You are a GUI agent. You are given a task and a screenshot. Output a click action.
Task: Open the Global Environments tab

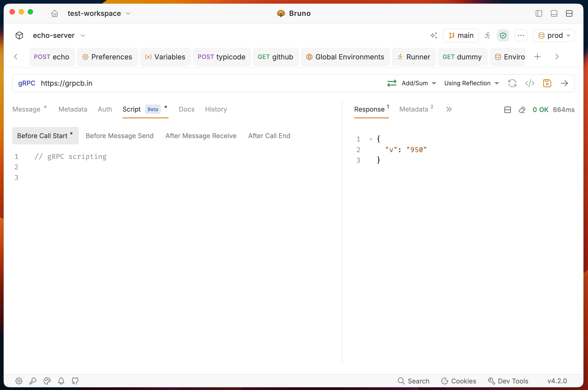tap(345, 57)
